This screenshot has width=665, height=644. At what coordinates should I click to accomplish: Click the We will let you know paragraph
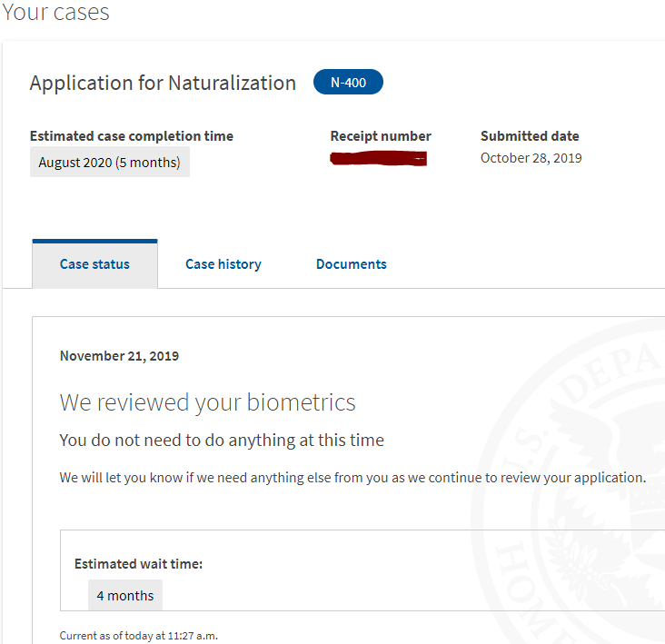(352, 478)
